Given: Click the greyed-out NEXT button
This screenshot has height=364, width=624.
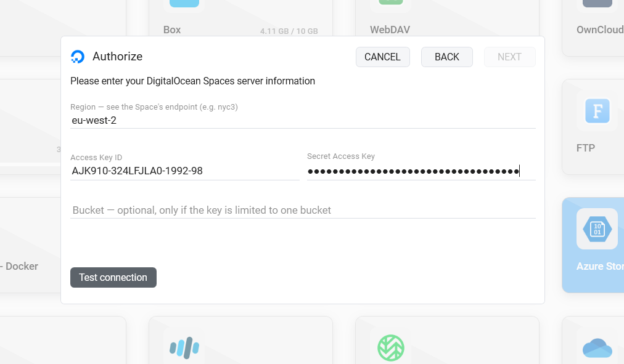Looking at the screenshot, I should (509, 57).
